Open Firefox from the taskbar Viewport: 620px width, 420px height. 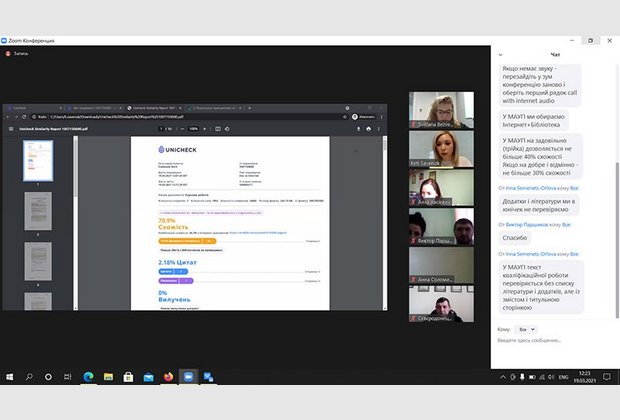[166, 377]
